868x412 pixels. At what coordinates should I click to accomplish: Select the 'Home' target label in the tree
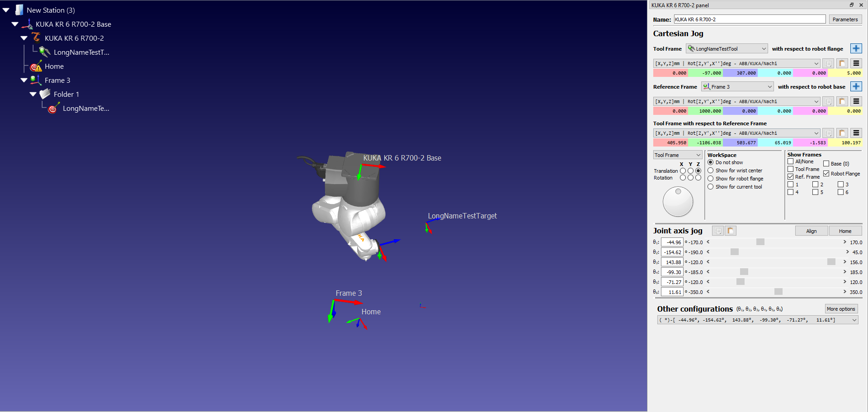coord(54,66)
